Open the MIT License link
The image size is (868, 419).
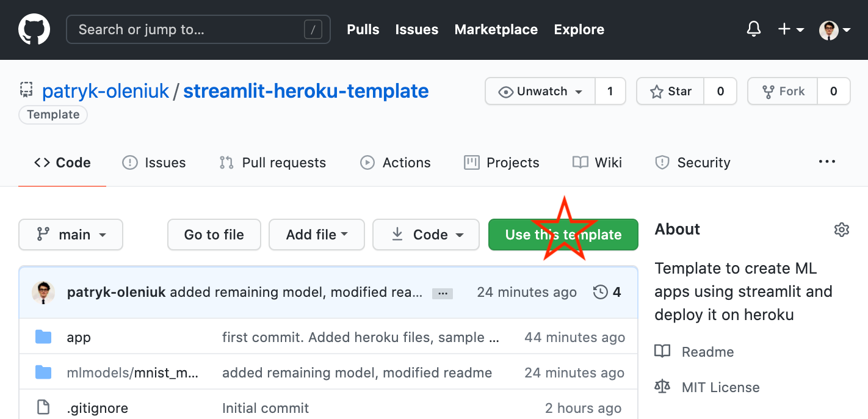[720, 387]
